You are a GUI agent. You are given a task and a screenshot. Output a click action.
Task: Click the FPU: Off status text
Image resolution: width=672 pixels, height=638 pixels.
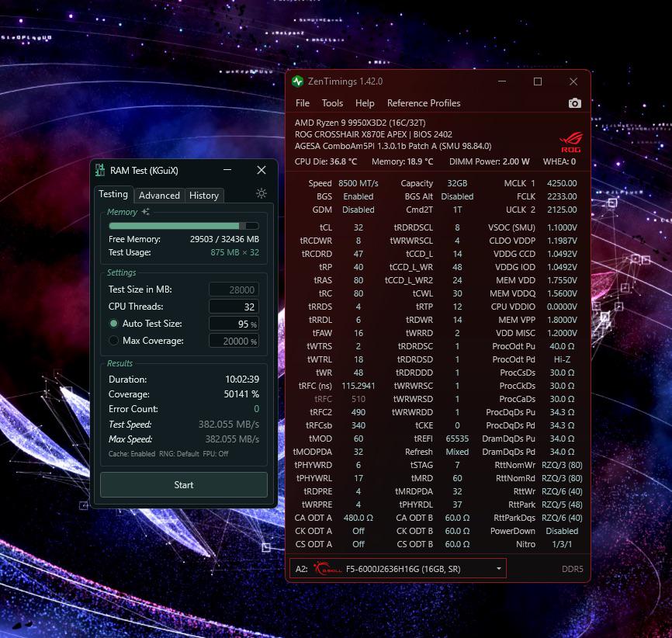click(x=216, y=453)
